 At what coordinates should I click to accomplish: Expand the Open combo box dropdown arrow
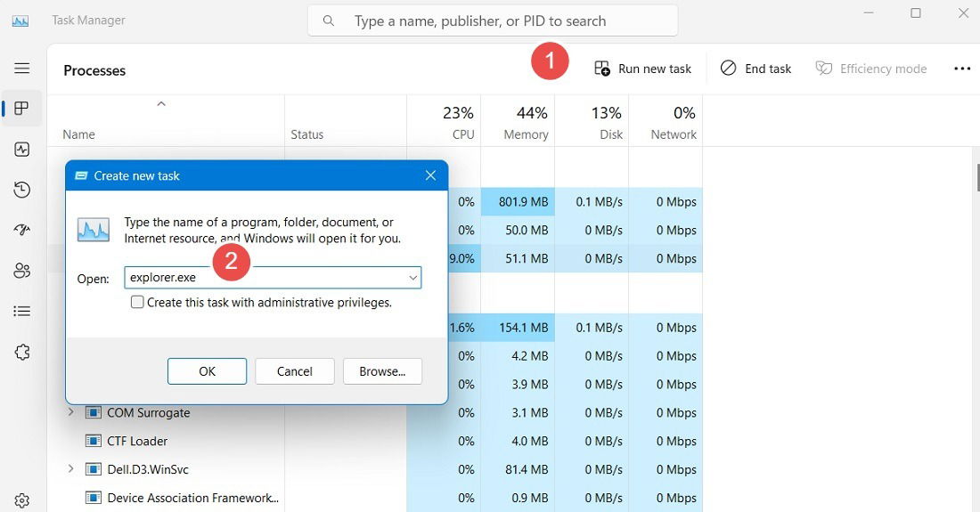click(x=413, y=278)
